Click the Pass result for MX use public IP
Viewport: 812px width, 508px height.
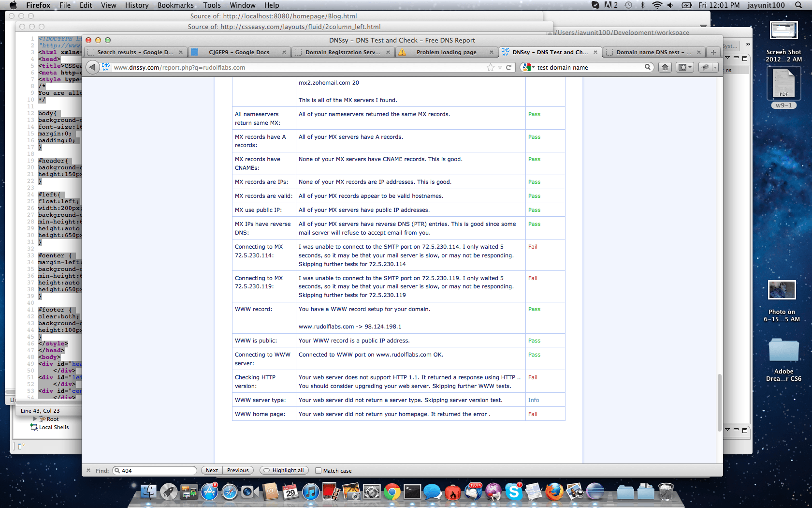click(534, 210)
